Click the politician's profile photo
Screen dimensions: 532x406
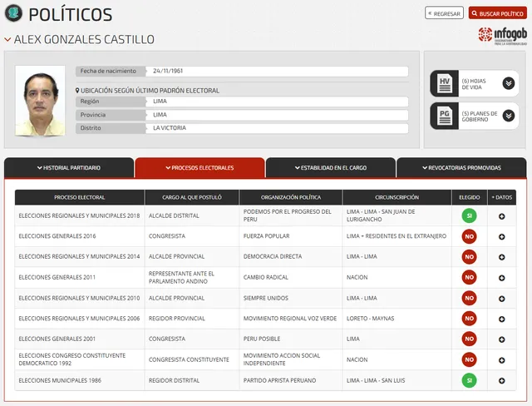[x=40, y=101]
